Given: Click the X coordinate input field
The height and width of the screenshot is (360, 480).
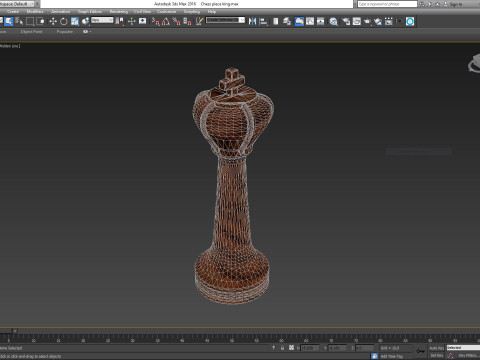Looking at the screenshot, I should [310, 348].
